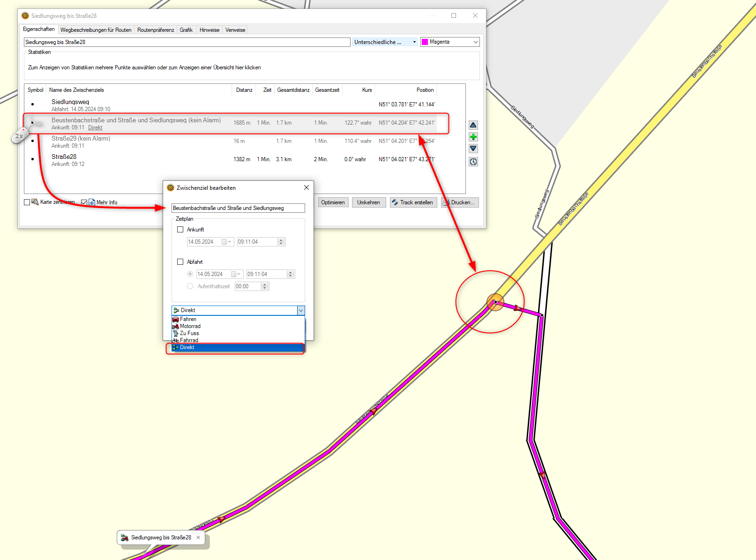Open the Wegbeschreibungen für Routen tab
This screenshot has height=560, width=756.
pyautogui.click(x=96, y=30)
